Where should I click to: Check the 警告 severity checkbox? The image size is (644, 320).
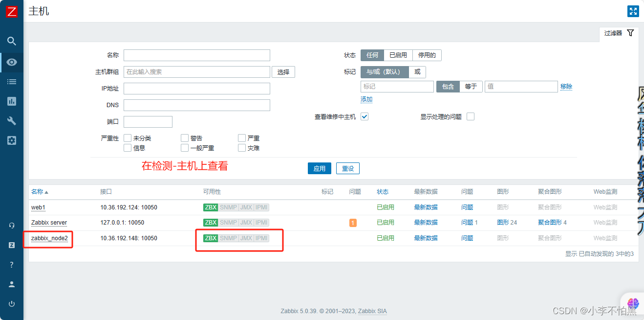185,138
